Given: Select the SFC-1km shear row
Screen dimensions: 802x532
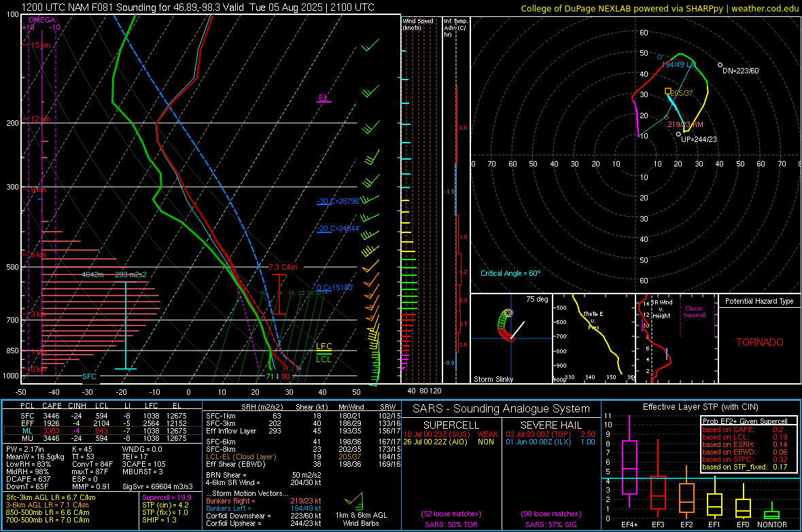Looking at the screenshot, I should click(303, 416).
